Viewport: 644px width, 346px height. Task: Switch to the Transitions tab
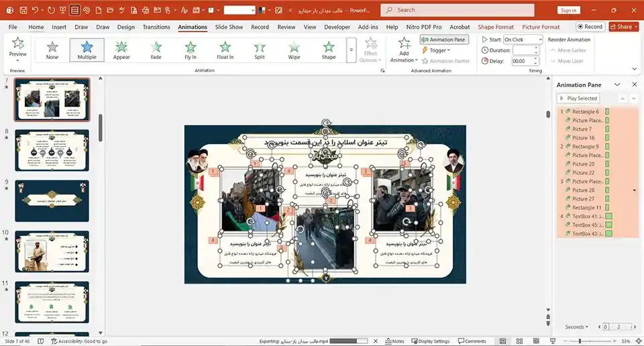coord(156,27)
